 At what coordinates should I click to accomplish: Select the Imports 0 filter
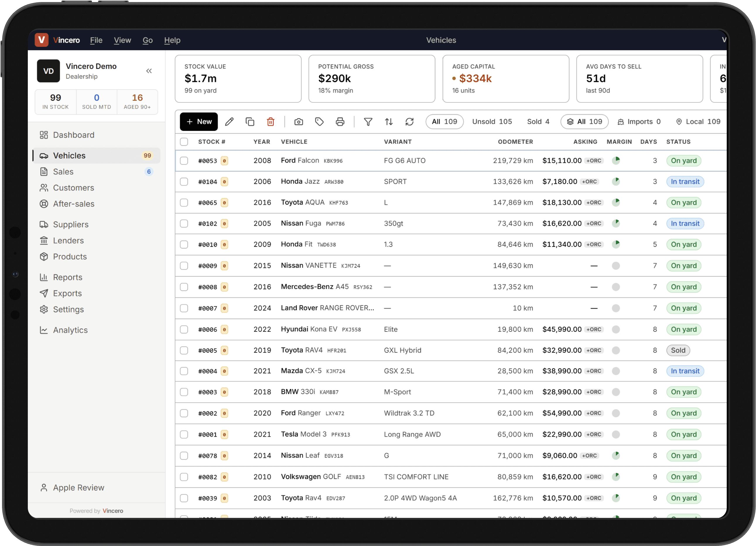639,122
